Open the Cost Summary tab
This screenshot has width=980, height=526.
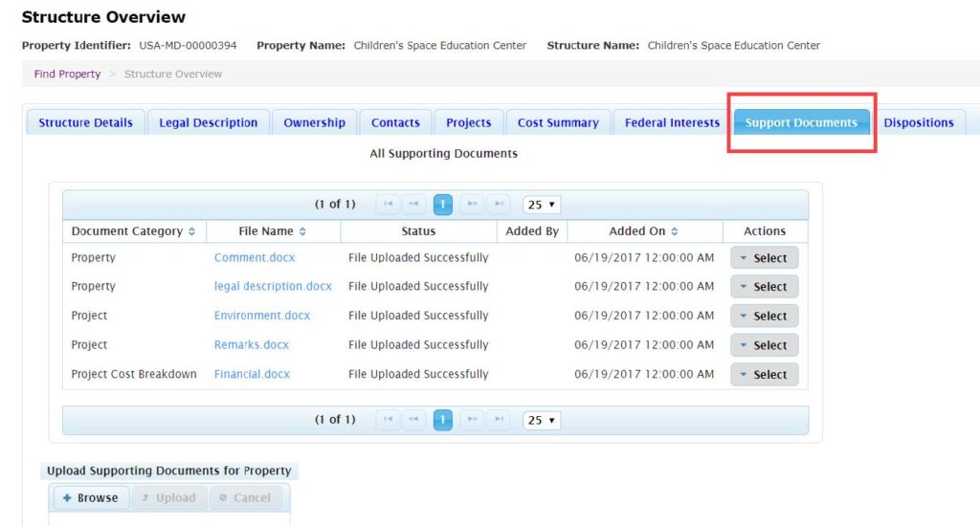click(x=558, y=122)
